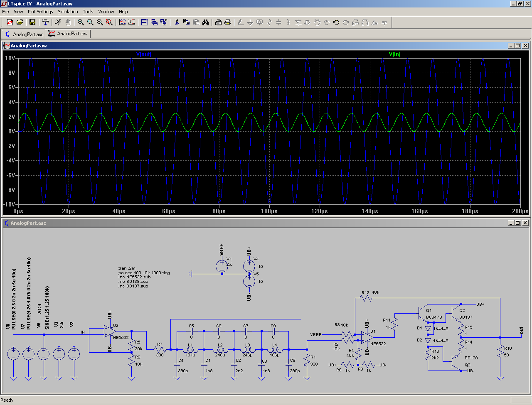The height and width of the screenshot is (405, 532).
Task: Open the Window menu
Action: click(106, 12)
